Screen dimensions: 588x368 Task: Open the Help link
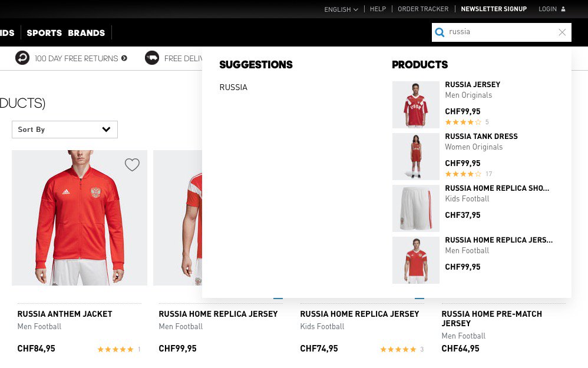(378, 9)
